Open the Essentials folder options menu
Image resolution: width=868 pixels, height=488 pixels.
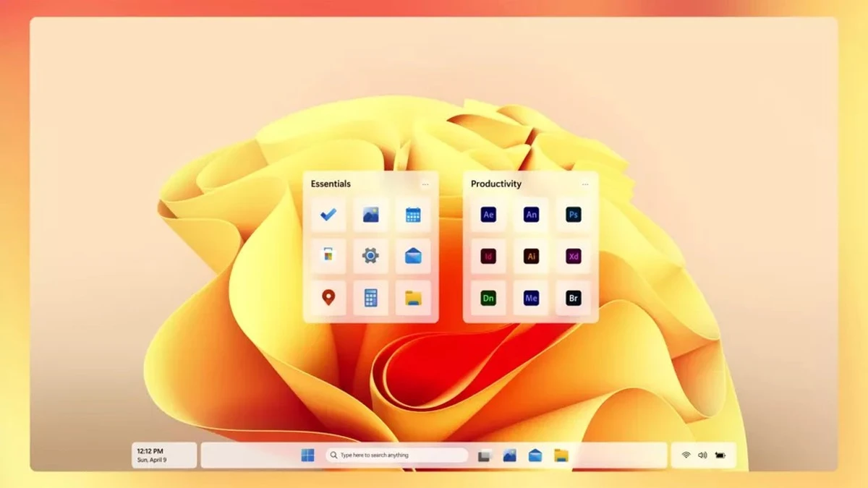[426, 184]
